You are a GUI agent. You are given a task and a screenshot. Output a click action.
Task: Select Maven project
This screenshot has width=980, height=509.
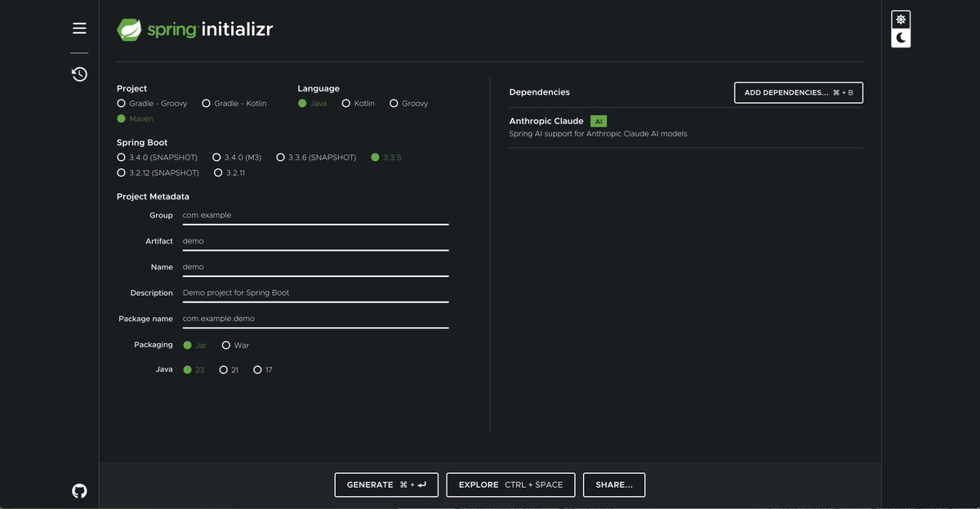click(135, 119)
